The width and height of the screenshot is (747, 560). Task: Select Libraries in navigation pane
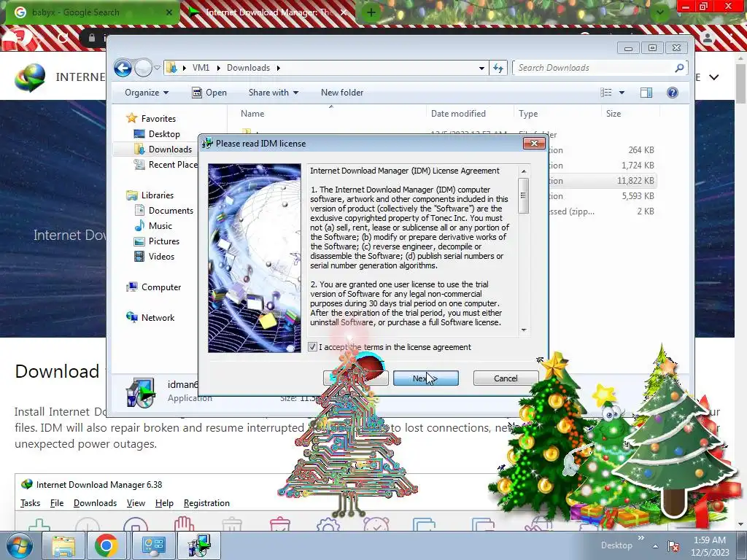click(150, 195)
